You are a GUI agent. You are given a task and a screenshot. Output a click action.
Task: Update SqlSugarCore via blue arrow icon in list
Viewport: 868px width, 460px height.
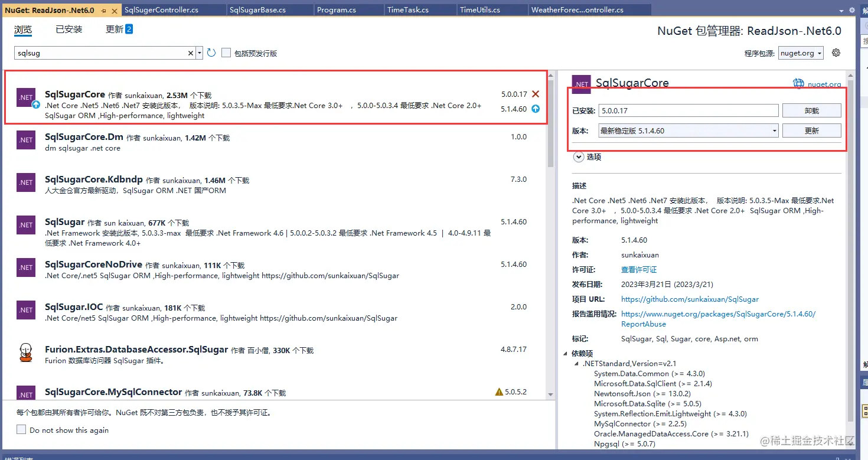(536, 109)
